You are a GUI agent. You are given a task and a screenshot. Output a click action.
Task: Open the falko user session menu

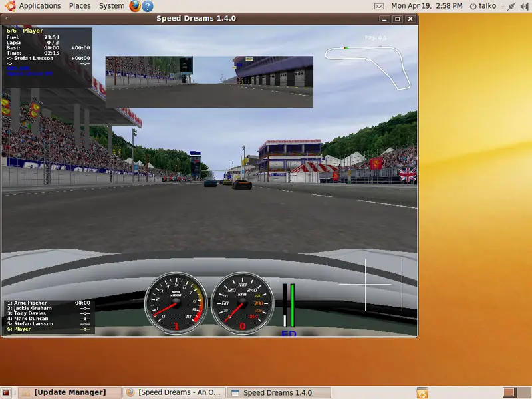pos(483,6)
